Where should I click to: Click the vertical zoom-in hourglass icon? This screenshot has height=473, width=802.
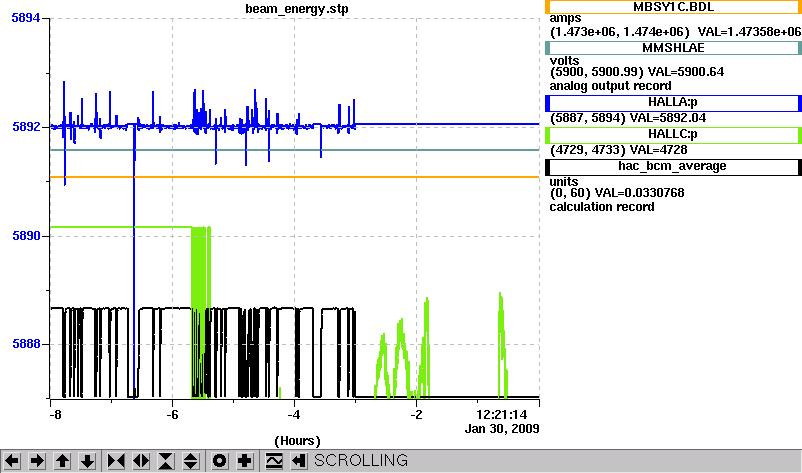coord(166,461)
